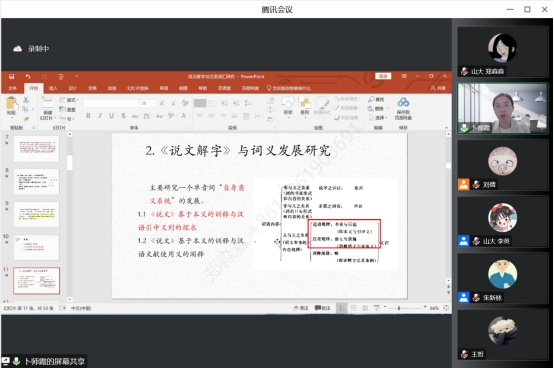Click the white login button in PowerPoint title bar
The image size is (554, 369).
coord(383,76)
